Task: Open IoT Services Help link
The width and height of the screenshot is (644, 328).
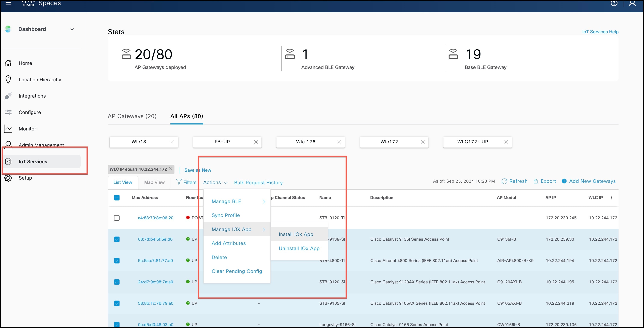Action: 600,32
